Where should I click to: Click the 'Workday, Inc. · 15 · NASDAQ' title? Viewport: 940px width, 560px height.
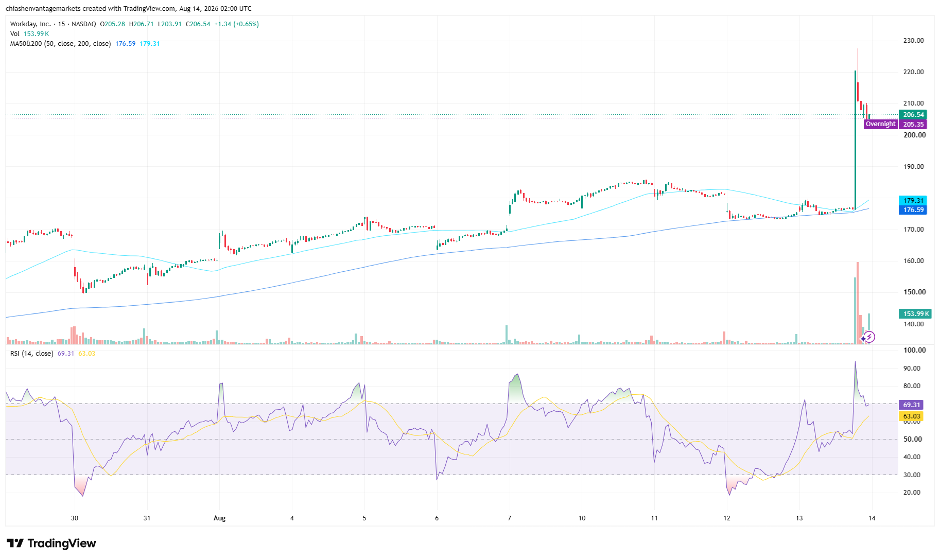tap(53, 24)
